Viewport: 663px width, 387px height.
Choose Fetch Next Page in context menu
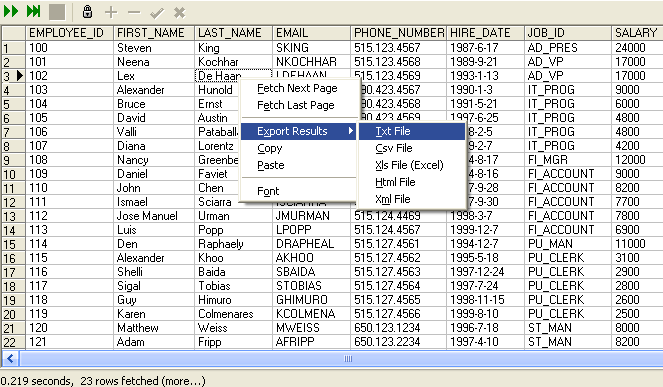pos(298,88)
